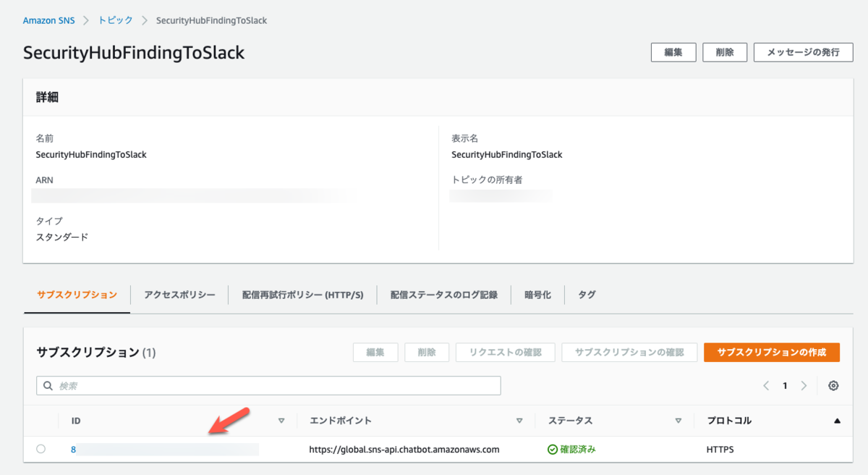The height and width of the screenshot is (475, 868).
Task: Click the 編集 button at page top
Action: coord(673,52)
